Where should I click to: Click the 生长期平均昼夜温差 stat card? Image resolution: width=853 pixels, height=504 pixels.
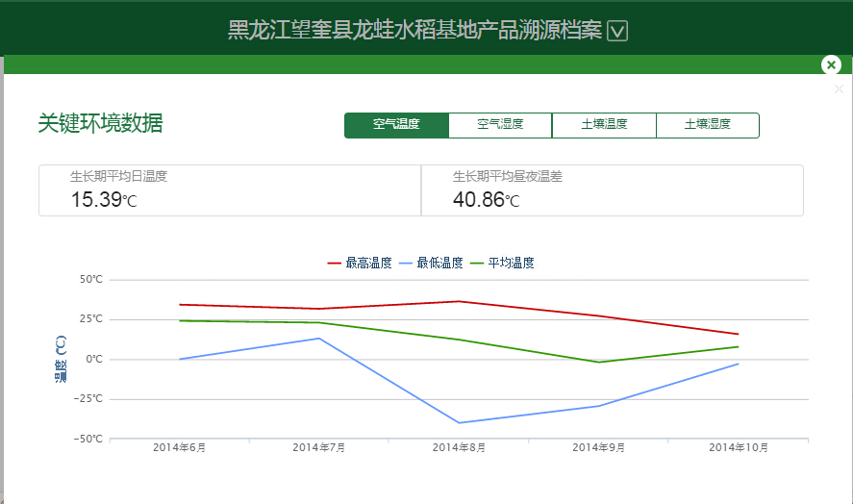coord(612,190)
